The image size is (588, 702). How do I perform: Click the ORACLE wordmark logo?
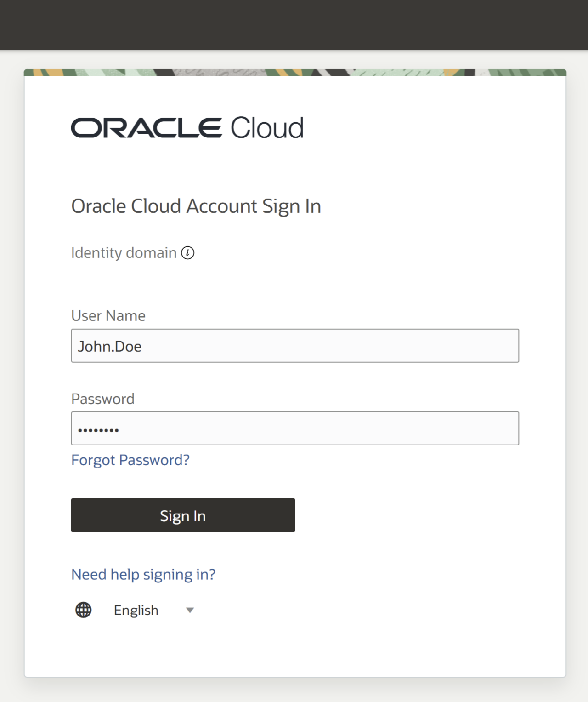click(x=147, y=128)
